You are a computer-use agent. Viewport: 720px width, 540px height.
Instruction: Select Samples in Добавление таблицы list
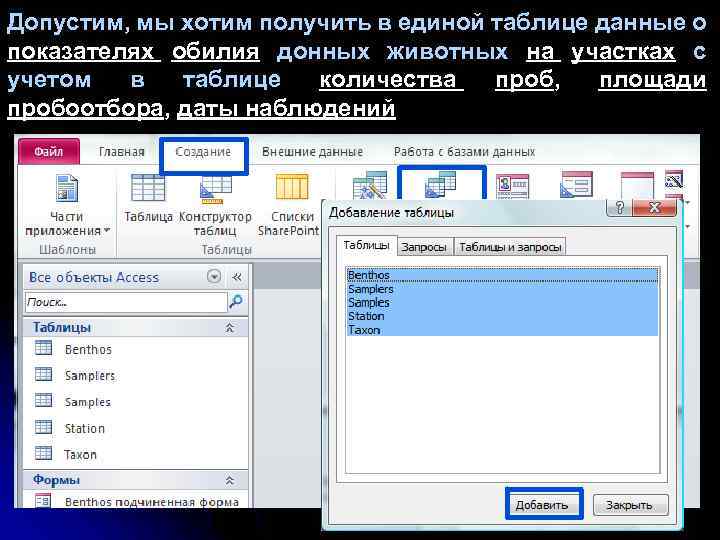(502, 303)
